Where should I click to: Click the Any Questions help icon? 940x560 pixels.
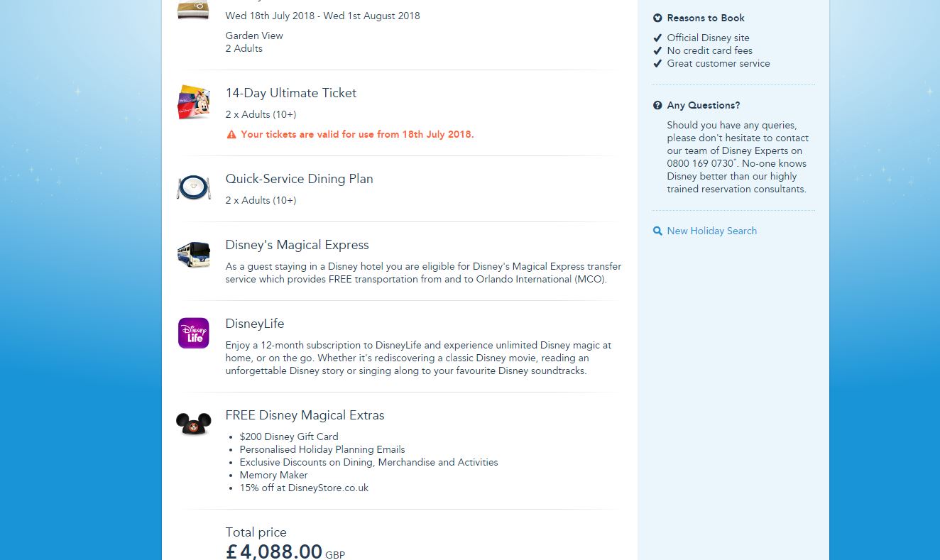click(657, 105)
